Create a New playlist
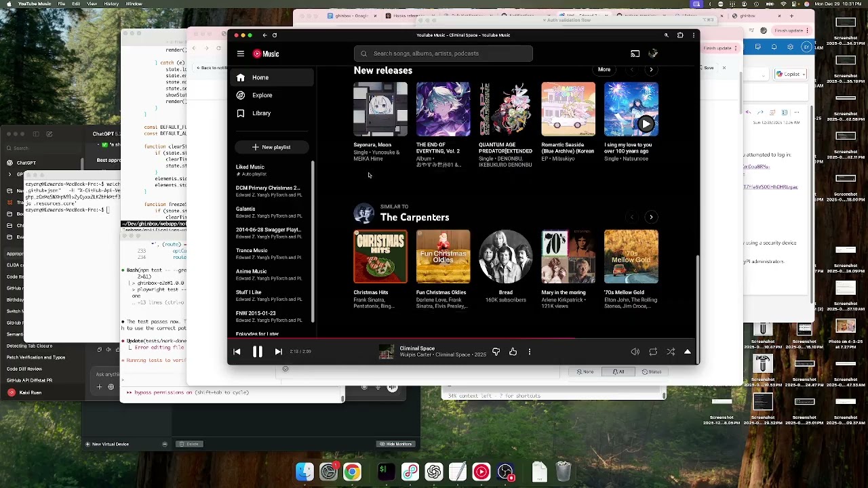 click(x=272, y=147)
